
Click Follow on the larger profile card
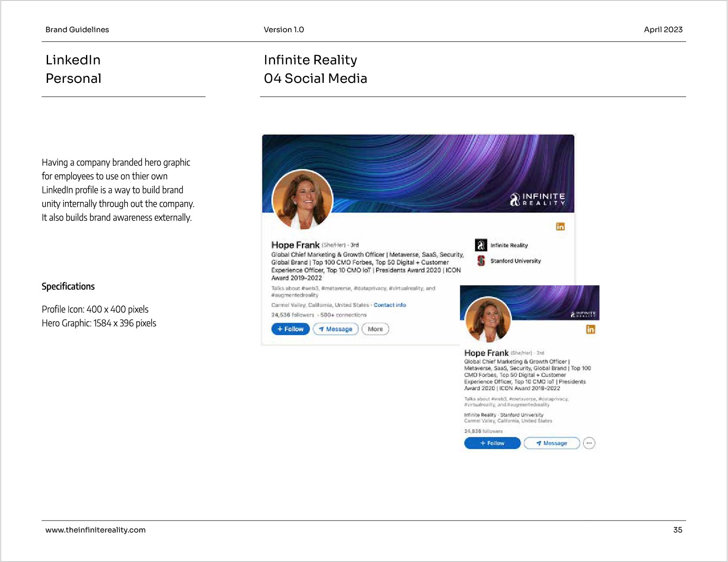pos(291,329)
